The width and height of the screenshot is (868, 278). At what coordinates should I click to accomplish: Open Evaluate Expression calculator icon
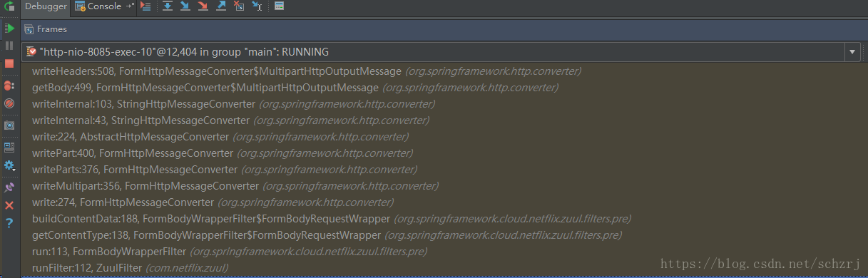[279, 6]
